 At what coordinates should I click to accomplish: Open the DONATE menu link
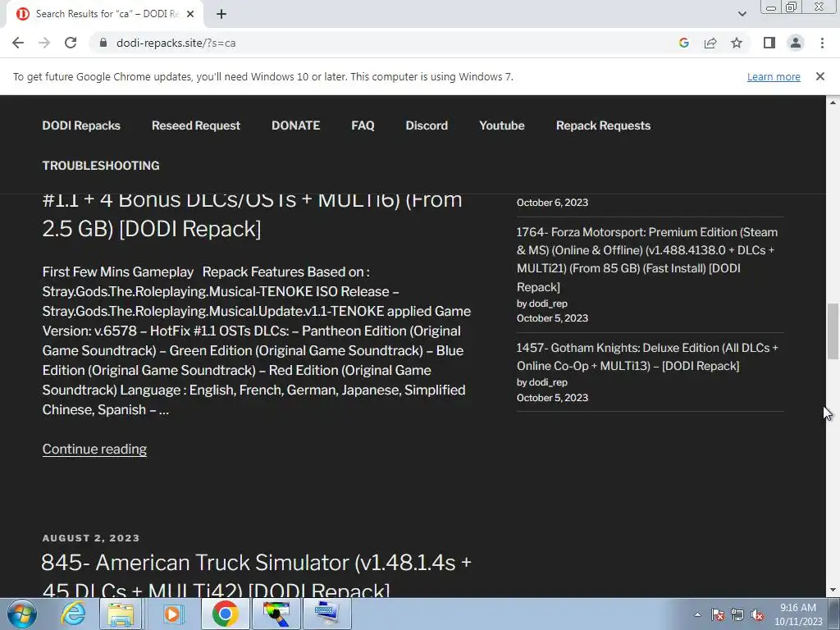point(295,126)
